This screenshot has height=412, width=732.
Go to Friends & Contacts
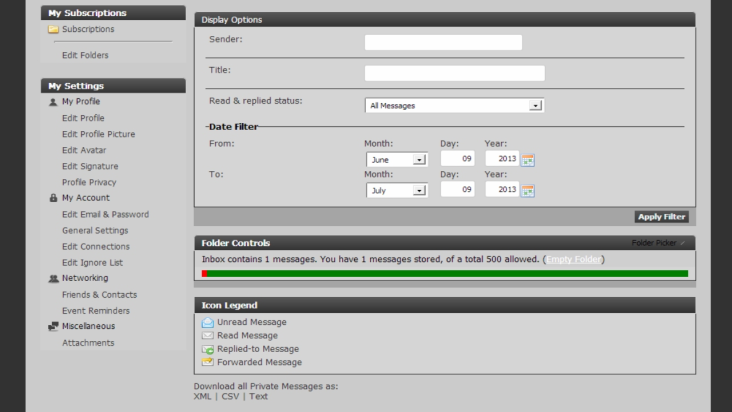tap(99, 295)
